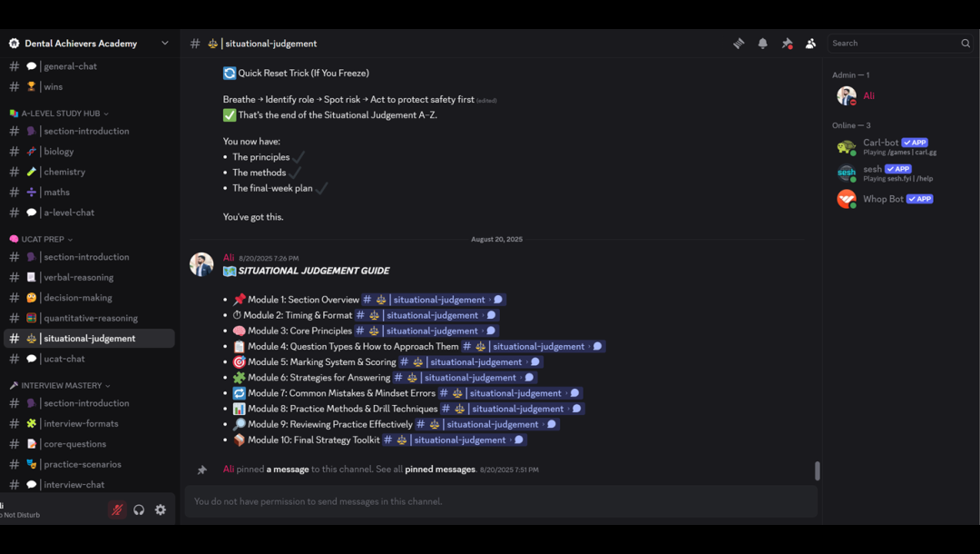This screenshot has width=980, height=554.
Task: Collapse the INTERVIEW MASTERY category
Action: pyautogui.click(x=60, y=385)
